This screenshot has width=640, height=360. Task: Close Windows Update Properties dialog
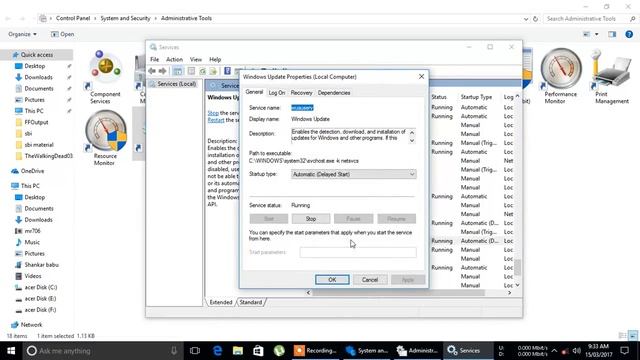pos(421,76)
